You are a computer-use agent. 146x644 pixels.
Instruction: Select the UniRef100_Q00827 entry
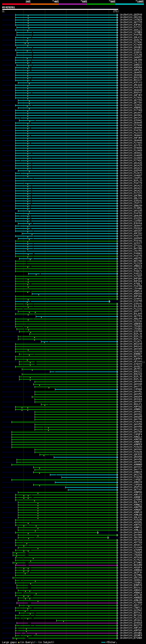pyautogui.click(x=131, y=366)
